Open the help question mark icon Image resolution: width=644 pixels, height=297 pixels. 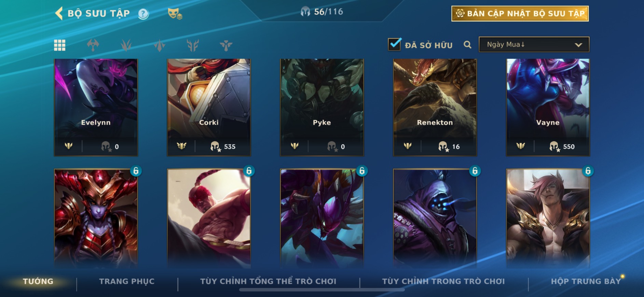tap(143, 14)
